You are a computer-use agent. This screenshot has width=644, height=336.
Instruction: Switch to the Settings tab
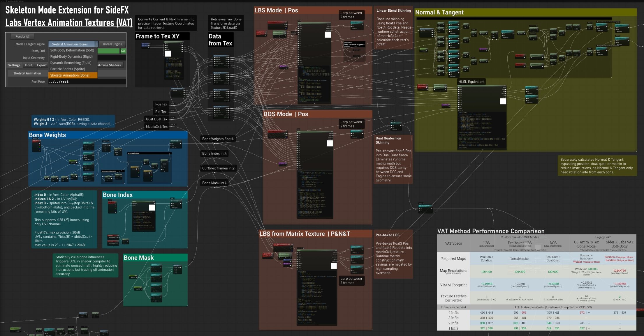point(14,65)
